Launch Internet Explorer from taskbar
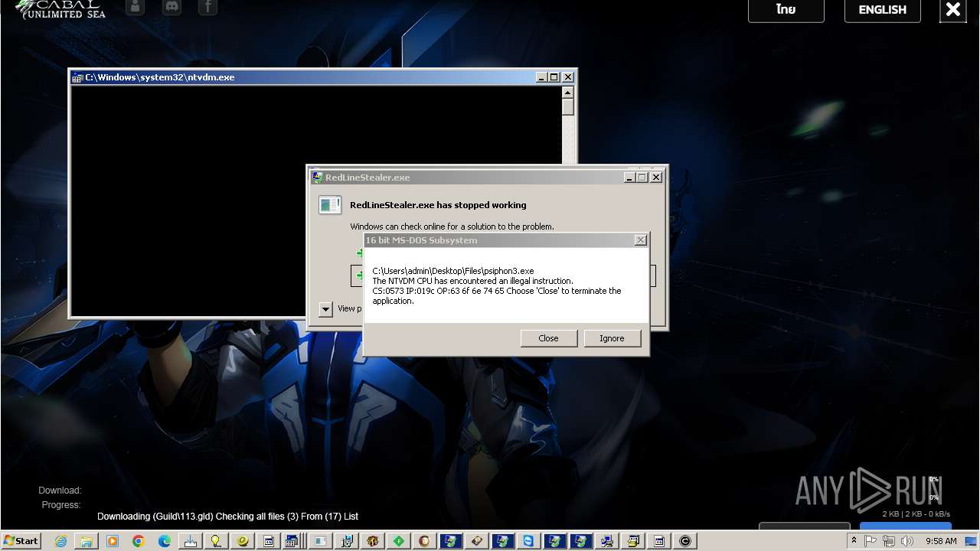The image size is (980, 551). coord(60,541)
